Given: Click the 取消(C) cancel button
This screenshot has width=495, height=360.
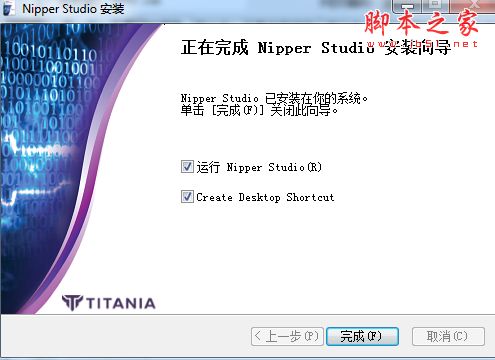Looking at the screenshot, I should pos(448,336).
